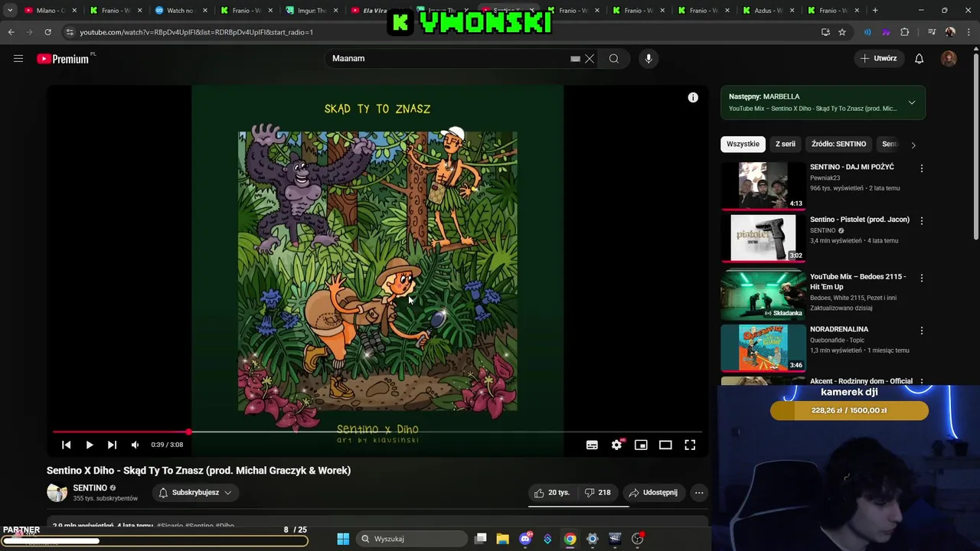Viewport: 980px width, 551px height.
Task: Open a new browser tab
Action: click(875, 11)
